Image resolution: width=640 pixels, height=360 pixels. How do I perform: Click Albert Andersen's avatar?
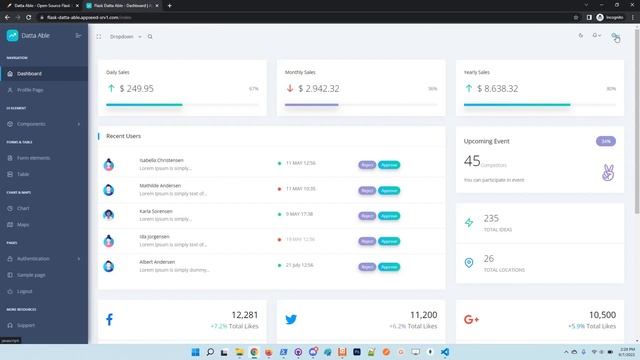tap(109, 266)
